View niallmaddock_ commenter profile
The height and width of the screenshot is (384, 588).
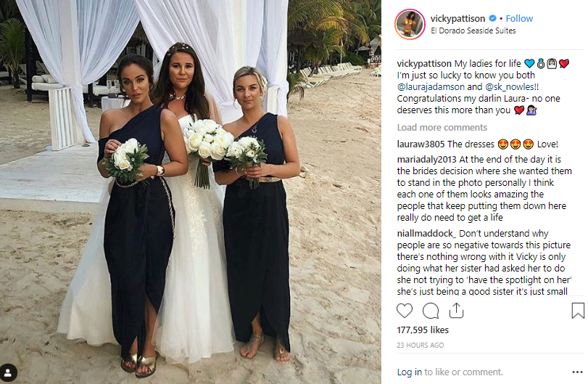(427, 234)
